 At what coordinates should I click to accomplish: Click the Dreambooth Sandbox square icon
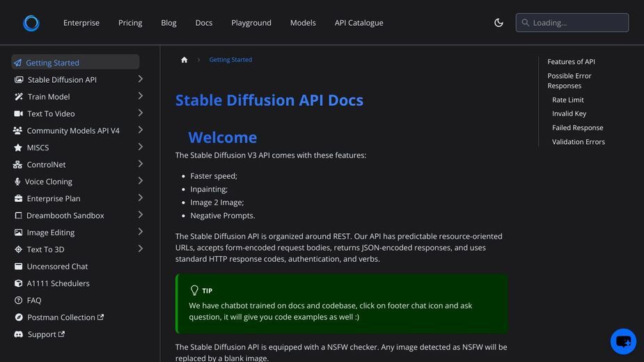coord(19,215)
